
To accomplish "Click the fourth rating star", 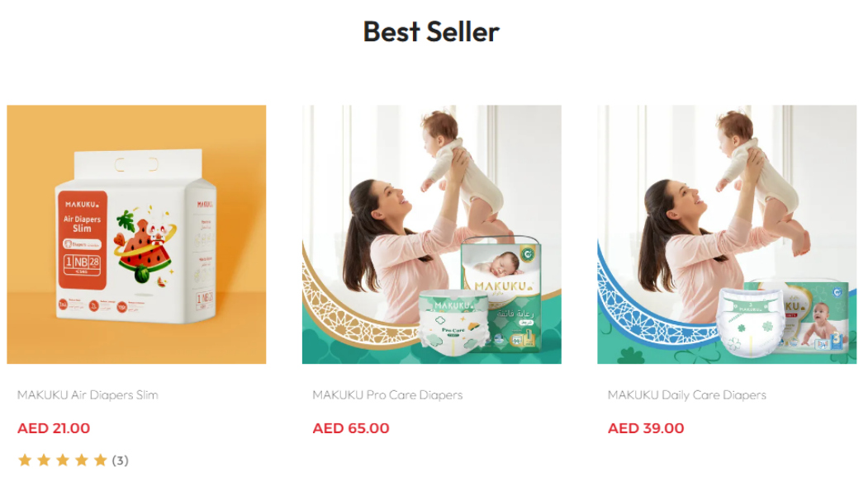I will [x=82, y=460].
